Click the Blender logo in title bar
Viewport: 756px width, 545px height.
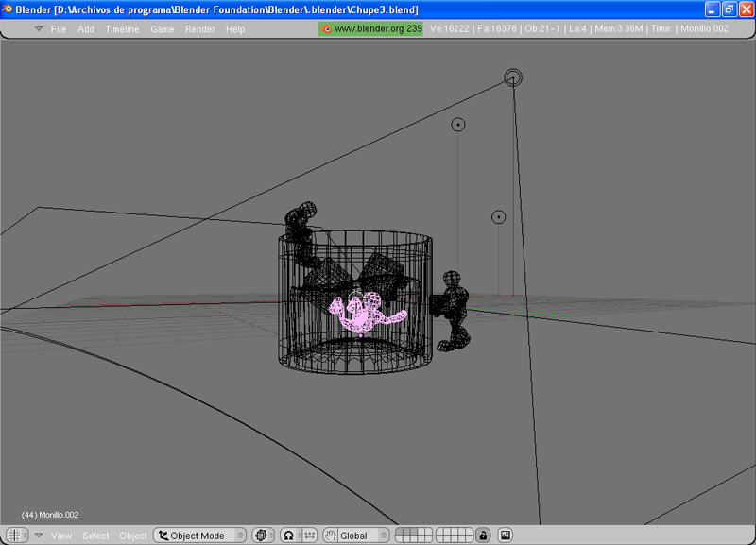click(x=8, y=9)
